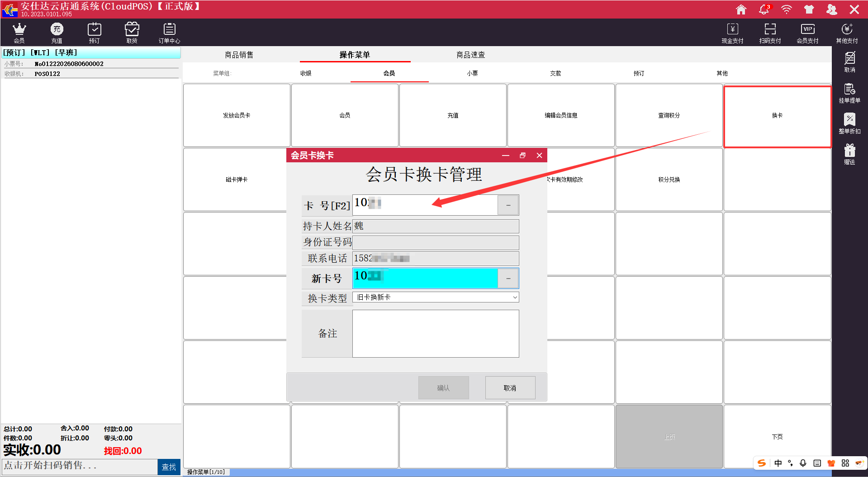Click the 换卡 tile
868x477 pixels.
pyautogui.click(x=777, y=116)
